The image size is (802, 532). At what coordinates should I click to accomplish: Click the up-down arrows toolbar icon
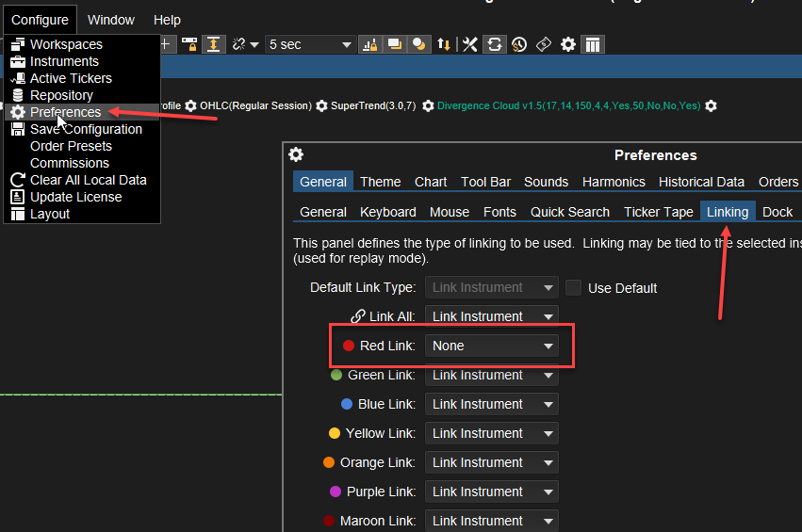coord(443,44)
